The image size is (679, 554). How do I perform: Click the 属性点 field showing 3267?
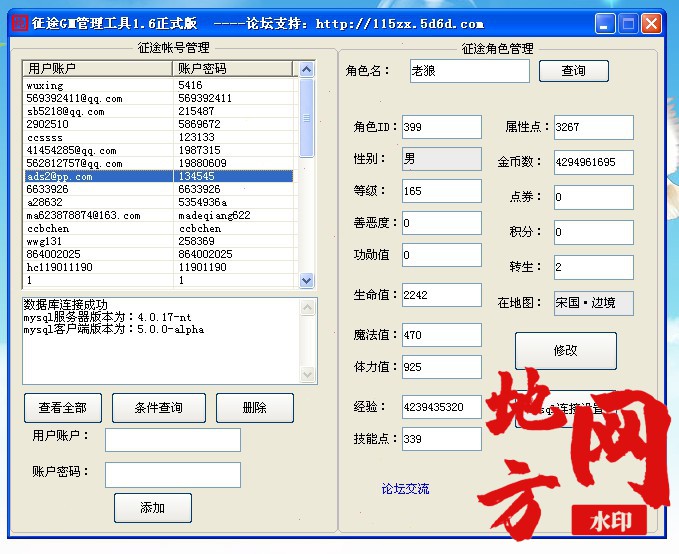click(x=594, y=127)
